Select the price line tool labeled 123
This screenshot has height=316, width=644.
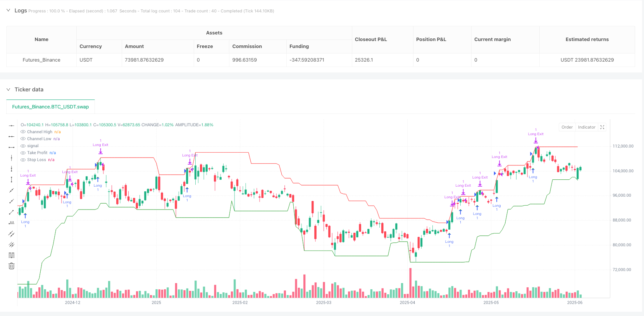click(x=12, y=223)
